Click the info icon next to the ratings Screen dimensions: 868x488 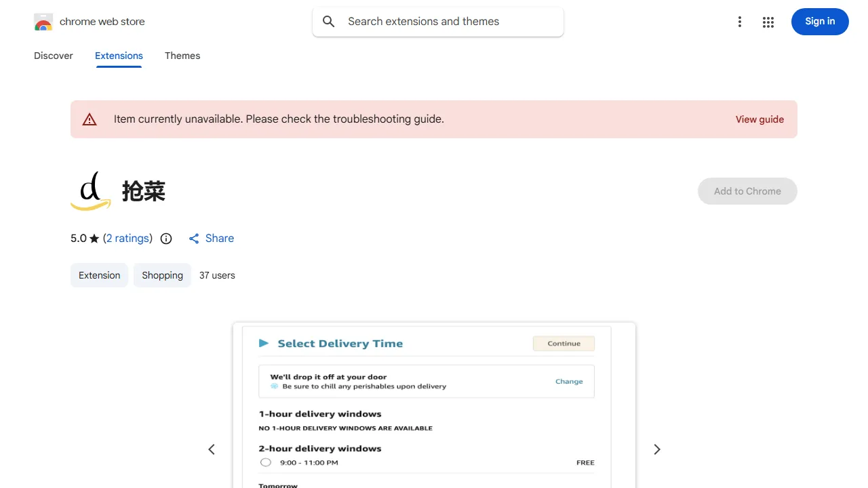point(166,238)
